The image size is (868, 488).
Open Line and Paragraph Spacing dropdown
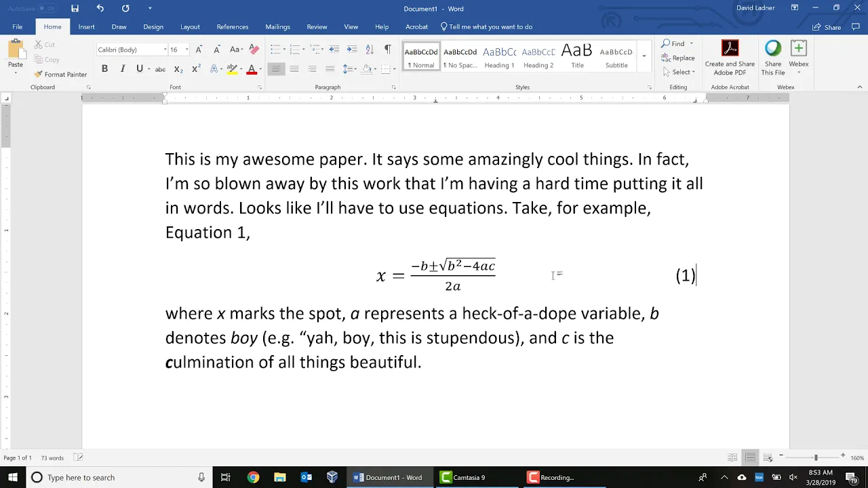point(349,69)
